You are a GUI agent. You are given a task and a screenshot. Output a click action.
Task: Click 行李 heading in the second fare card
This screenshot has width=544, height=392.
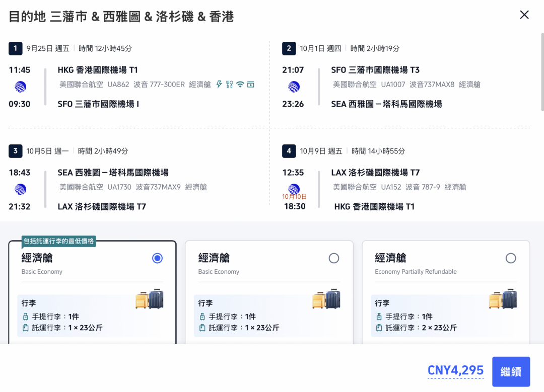coord(206,303)
